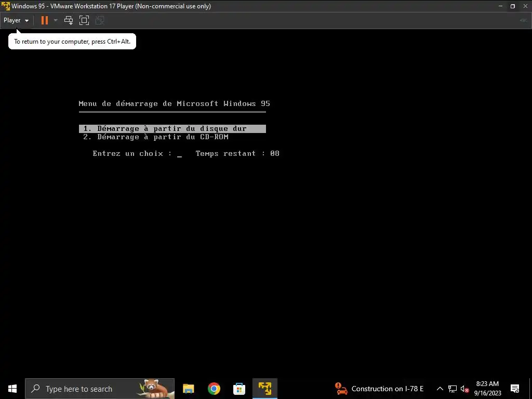This screenshot has height=399, width=532.
Task: Open File Explorer from taskbar
Action: [188, 389]
